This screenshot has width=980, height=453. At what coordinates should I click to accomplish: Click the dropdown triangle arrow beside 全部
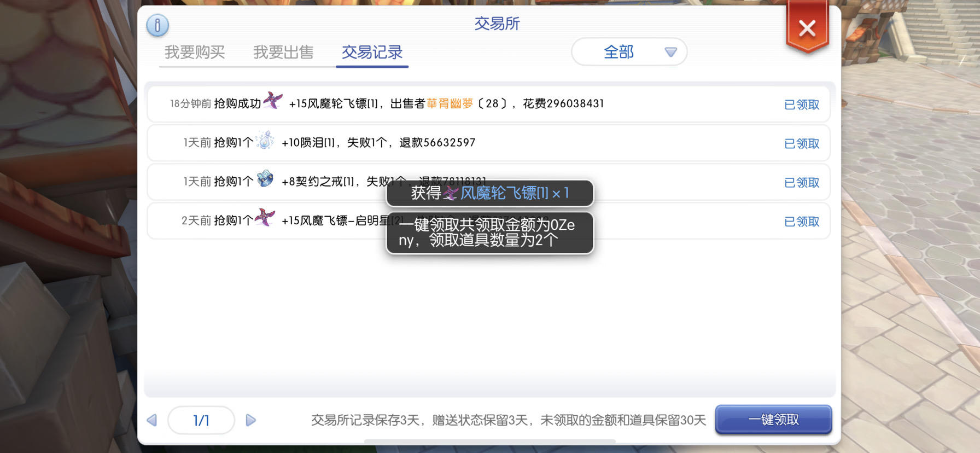click(670, 52)
